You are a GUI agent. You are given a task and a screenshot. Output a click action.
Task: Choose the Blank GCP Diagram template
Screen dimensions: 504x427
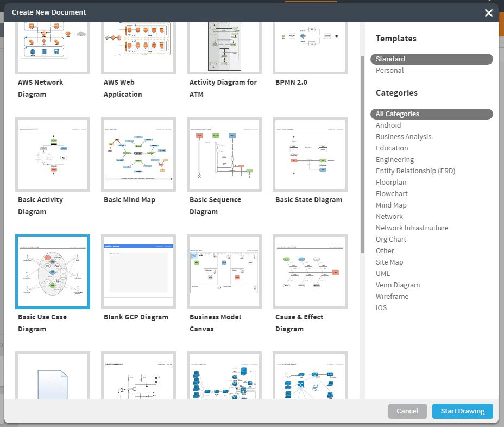point(138,272)
